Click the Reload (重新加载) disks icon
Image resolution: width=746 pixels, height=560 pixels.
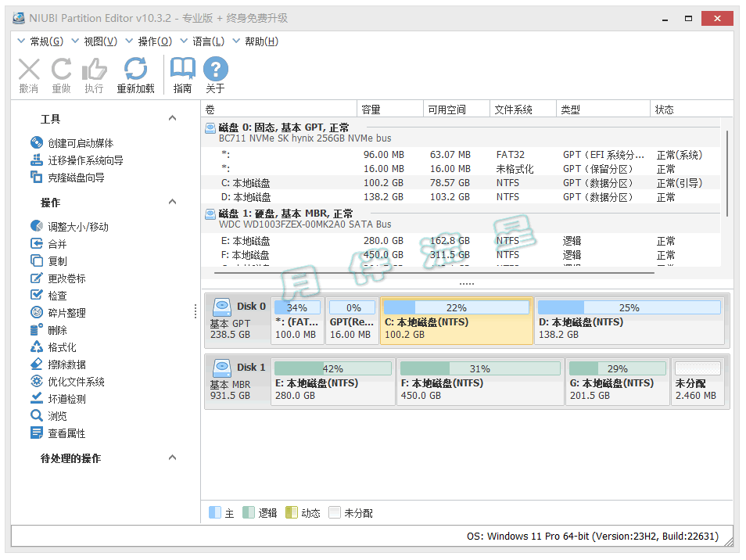[x=135, y=70]
